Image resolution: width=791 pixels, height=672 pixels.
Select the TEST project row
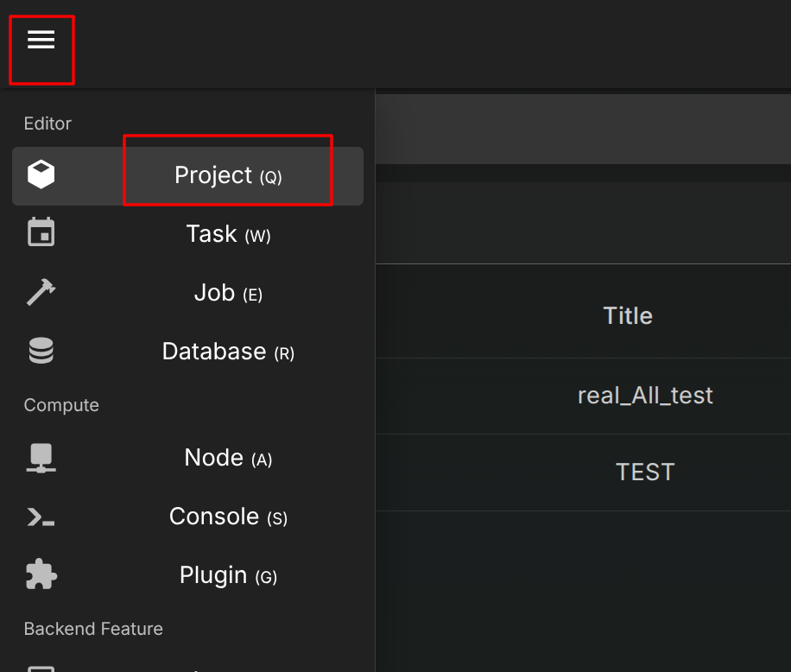pyautogui.click(x=644, y=472)
